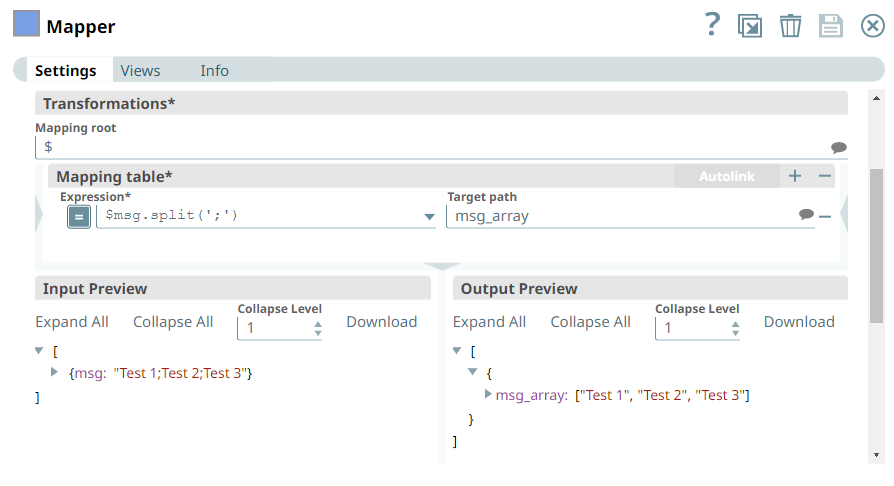Switch to the Views tab
The height and width of the screenshot is (486, 894).
pos(140,71)
